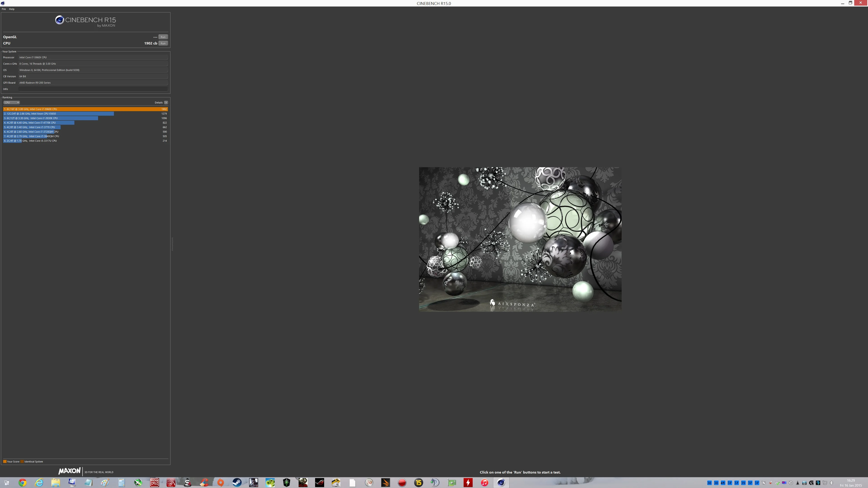The image size is (868, 488).
Task: Open the Paint taskbar icon
Action: (105, 483)
